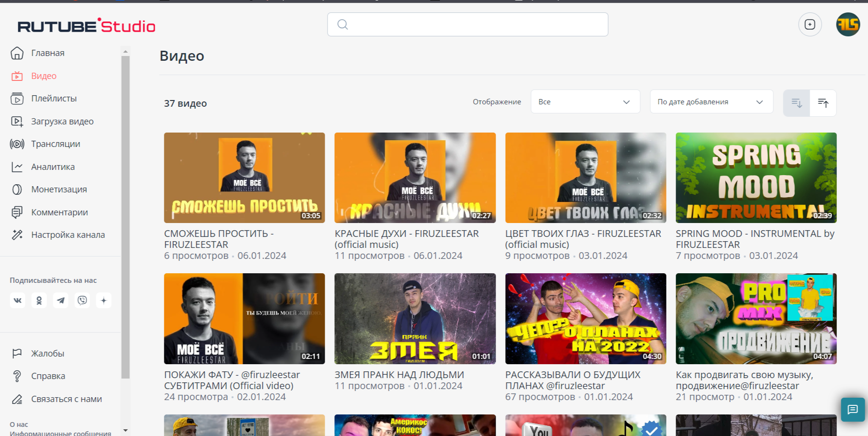Image resolution: width=868 pixels, height=436 pixels.
Task: Open the Отображение 'Все' dropdown
Action: pyautogui.click(x=585, y=101)
